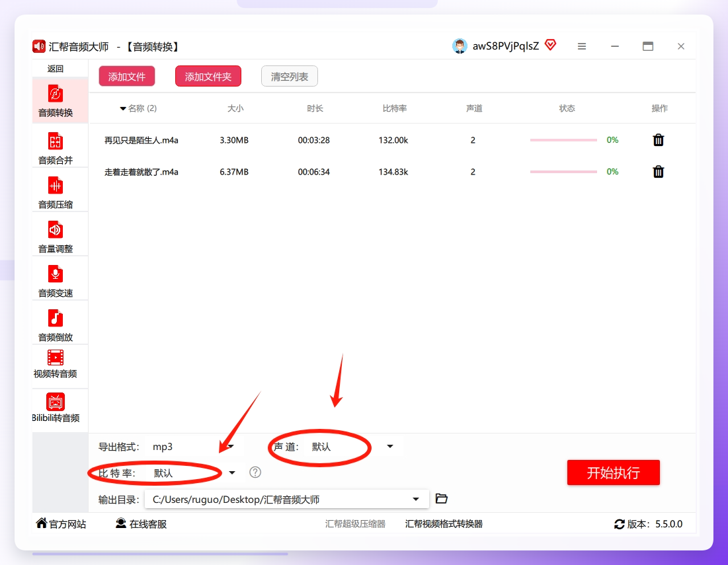Browse output folder with the folder icon
The image size is (728, 565).
pos(442,499)
